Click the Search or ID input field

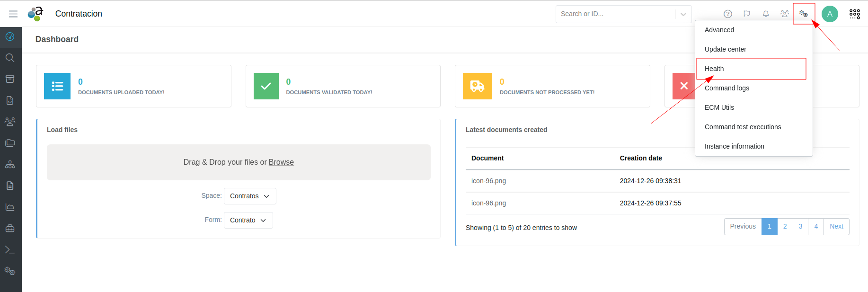(615, 14)
